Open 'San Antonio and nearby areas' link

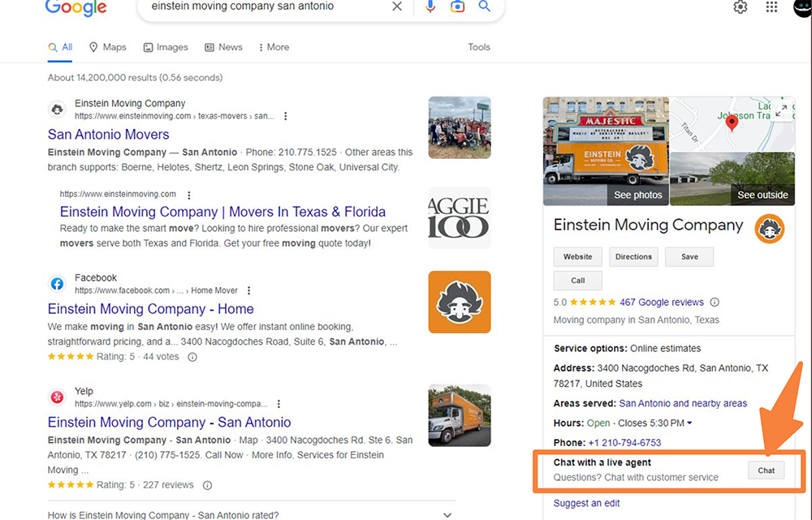click(683, 403)
